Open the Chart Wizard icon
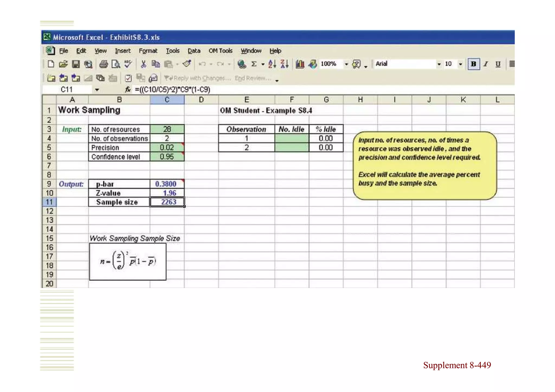This screenshot has width=555, height=392. point(300,64)
